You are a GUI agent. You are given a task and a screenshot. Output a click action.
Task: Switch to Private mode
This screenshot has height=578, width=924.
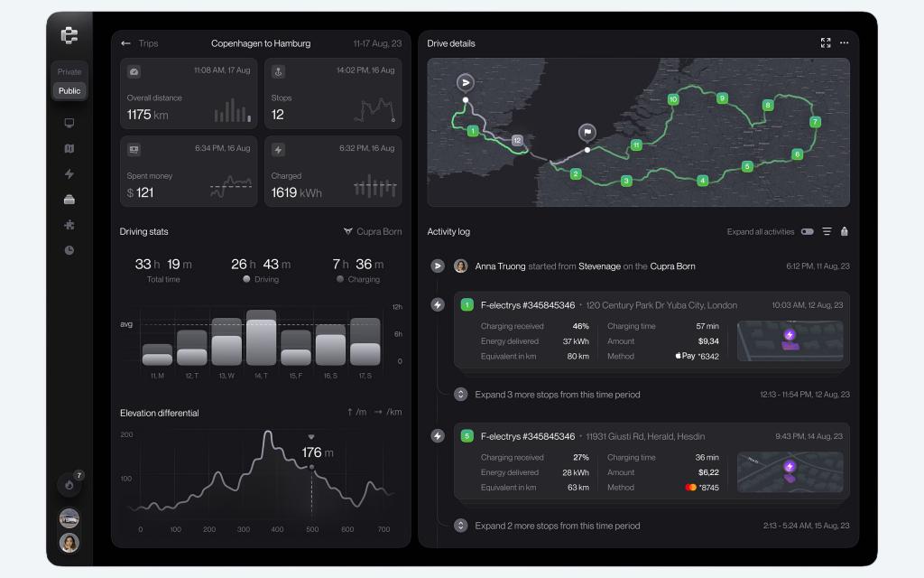click(x=69, y=72)
